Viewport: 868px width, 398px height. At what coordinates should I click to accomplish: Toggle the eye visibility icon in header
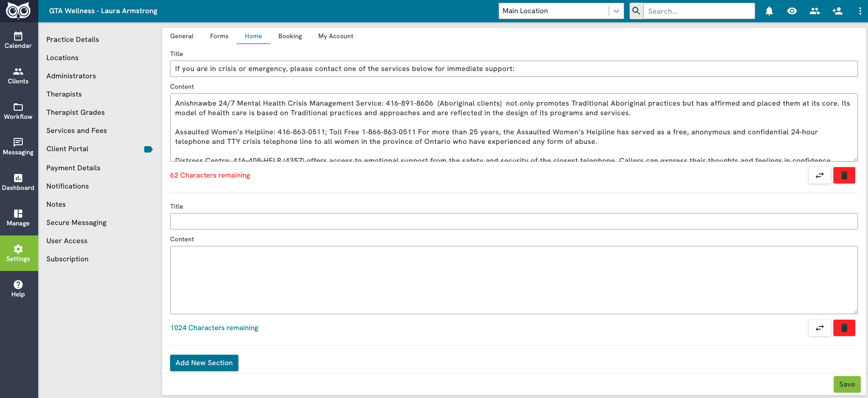(792, 11)
